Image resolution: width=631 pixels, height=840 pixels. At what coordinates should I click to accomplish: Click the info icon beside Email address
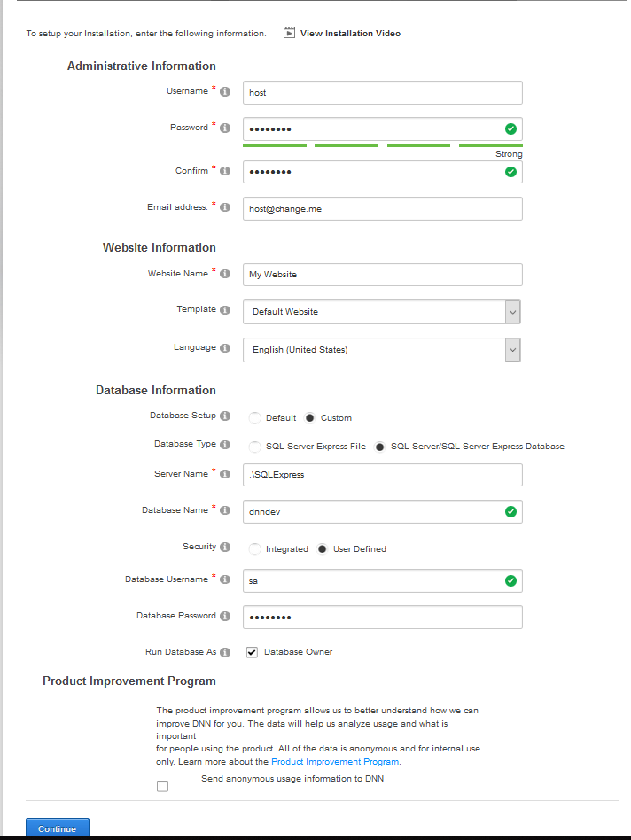(224, 207)
